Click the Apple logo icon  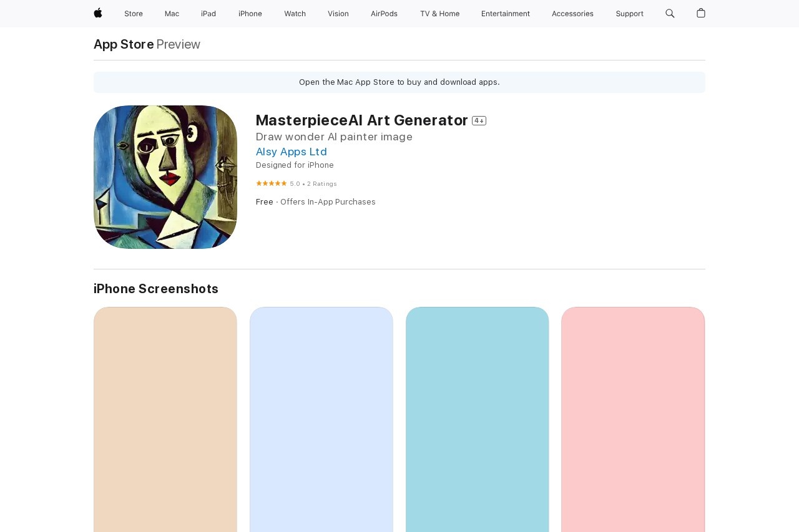tap(98, 13)
